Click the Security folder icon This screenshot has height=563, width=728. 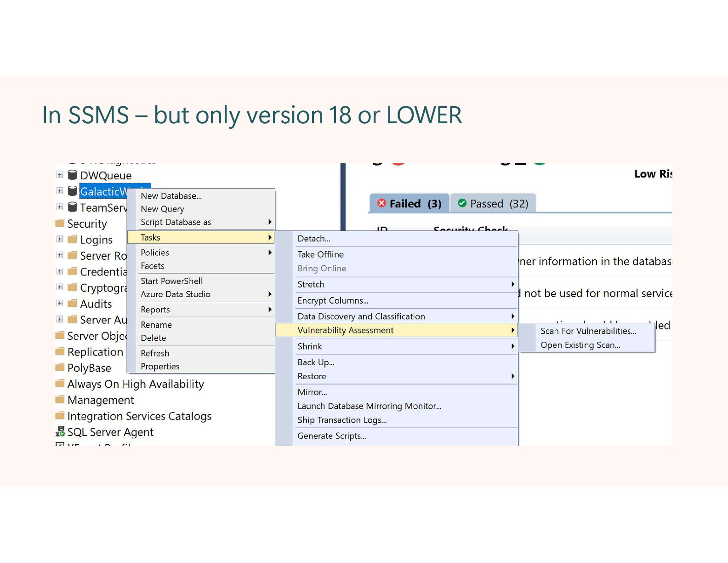[60, 223]
